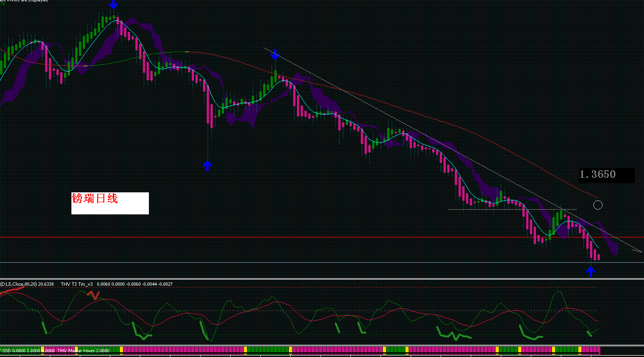The image size is (644, 357).
Task: Select the blue up arrow below the latest candles
Action: coord(591,272)
